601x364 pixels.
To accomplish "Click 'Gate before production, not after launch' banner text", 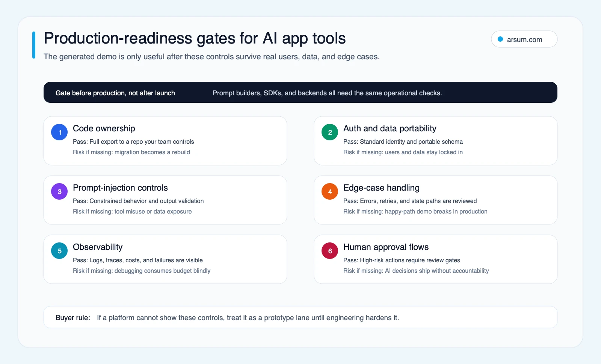I will [x=115, y=93].
